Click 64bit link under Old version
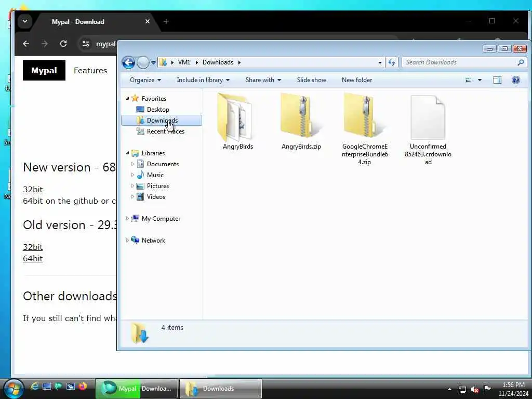Viewport: 532px width, 399px height. click(x=33, y=259)
